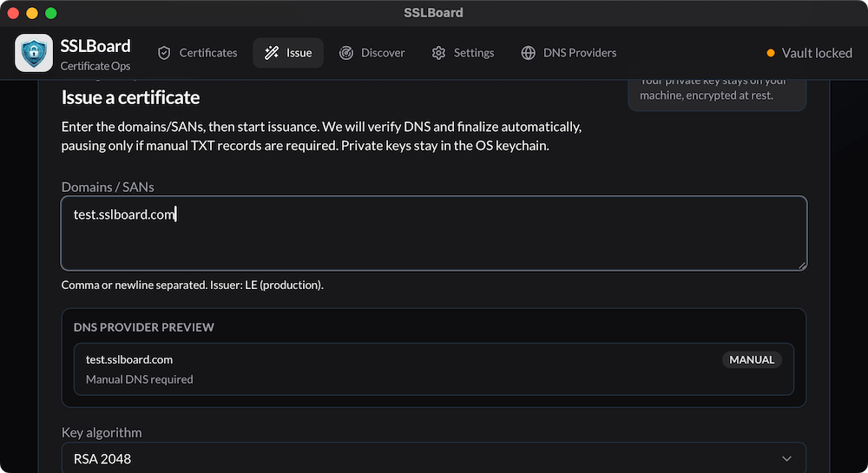Viewport: 868px width, 473px height.
Task: Focus the Domains / SANs text area
Action: pos(434,233)
